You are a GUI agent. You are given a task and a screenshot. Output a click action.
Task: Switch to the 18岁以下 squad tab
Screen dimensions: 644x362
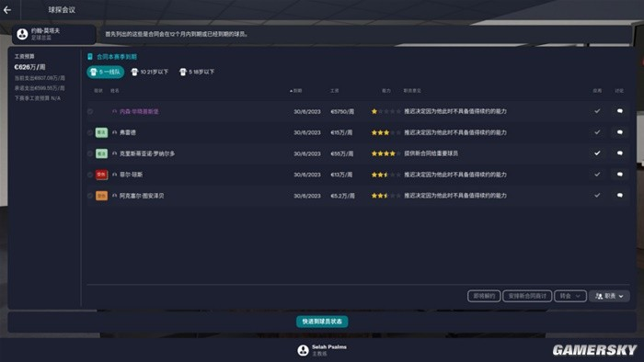(x=197, y=73)
